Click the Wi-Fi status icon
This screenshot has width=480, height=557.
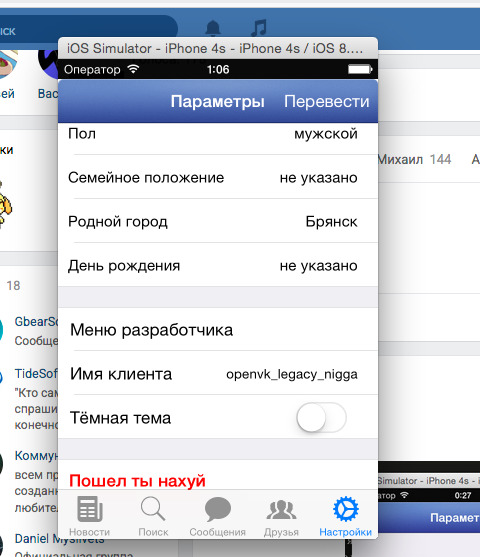point(133,69)
